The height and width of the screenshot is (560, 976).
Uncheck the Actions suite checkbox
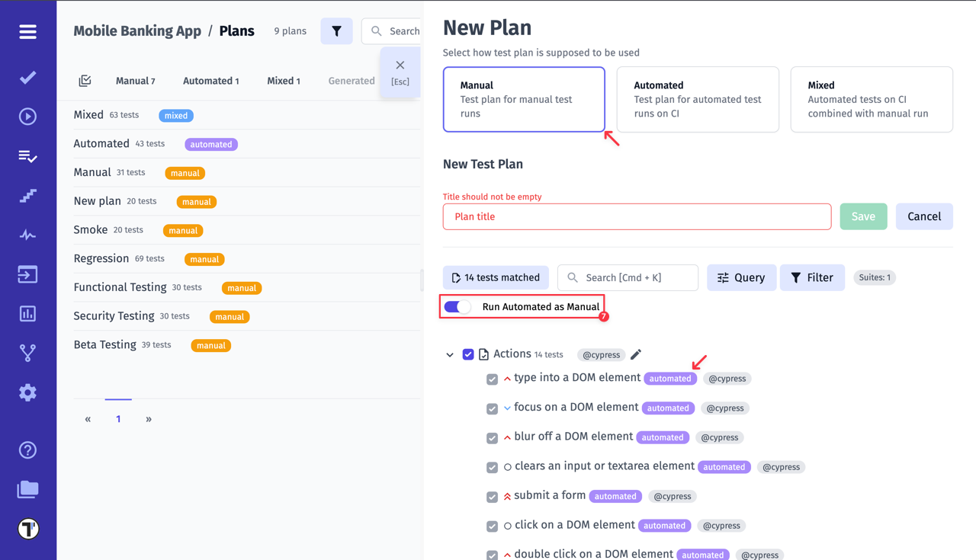[468, 354]
